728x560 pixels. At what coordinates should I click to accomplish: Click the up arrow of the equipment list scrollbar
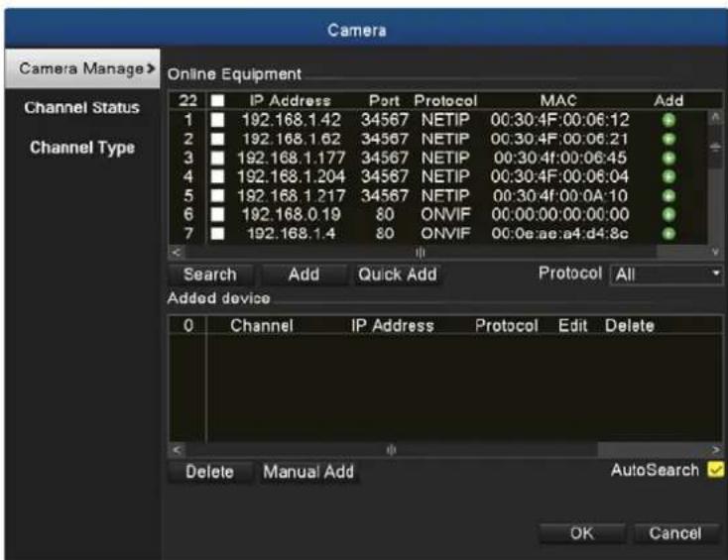pos(715,116)
